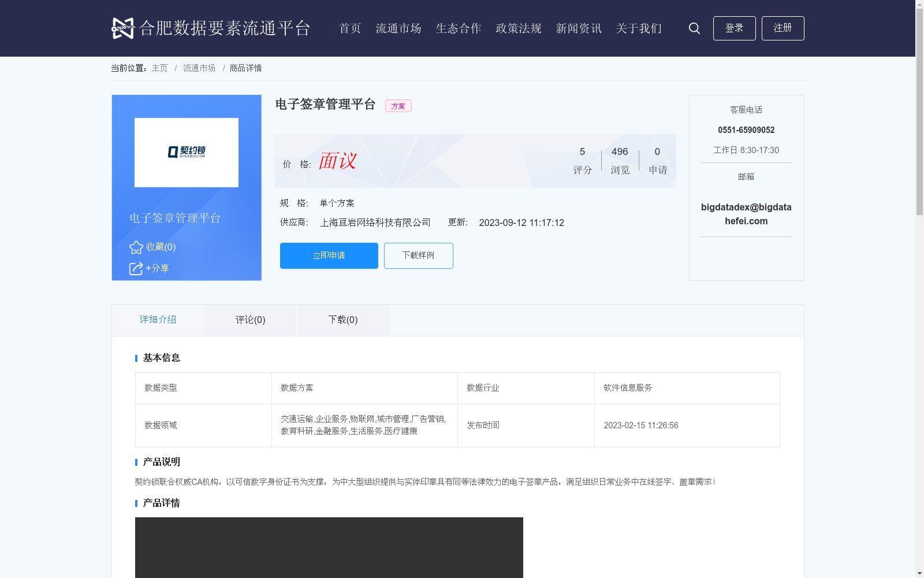Viewport: 924px width, 578px height.
Task: Click phone number 0551-65909052
Action: tap(746, 130)
